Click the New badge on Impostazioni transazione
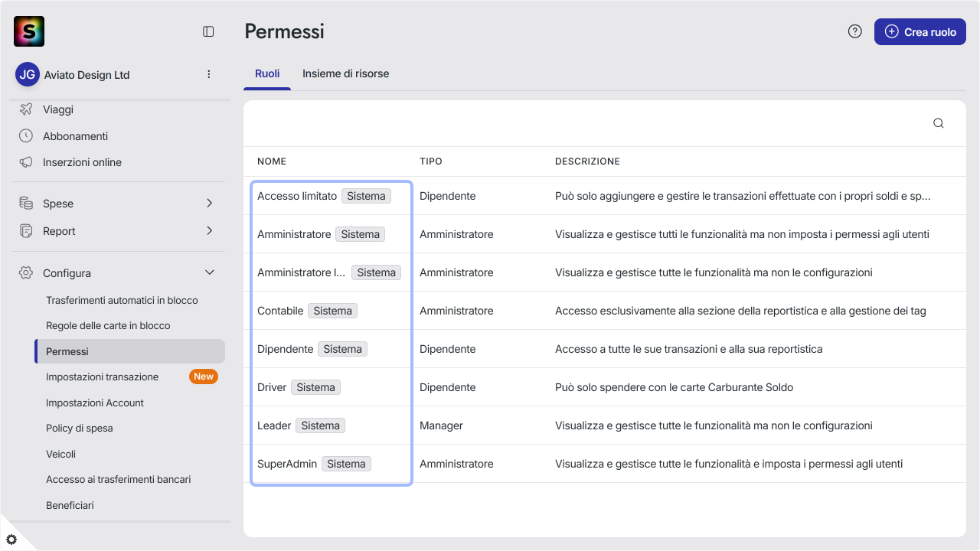 [x=204, y=377]
